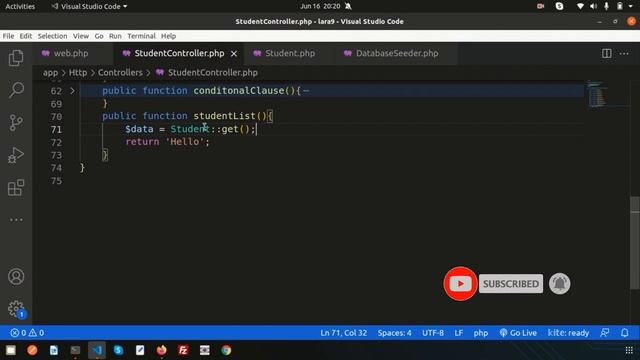Viewport: 640px width, 360px height.
Task: Launch FileZilla from the taskbar
Action: tap(183, 350)
